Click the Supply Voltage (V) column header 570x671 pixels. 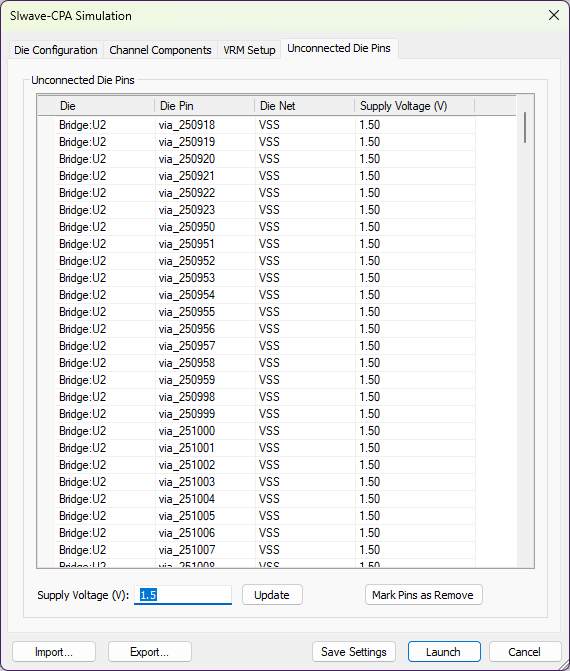pyautogui.click(x=415, y=106)
